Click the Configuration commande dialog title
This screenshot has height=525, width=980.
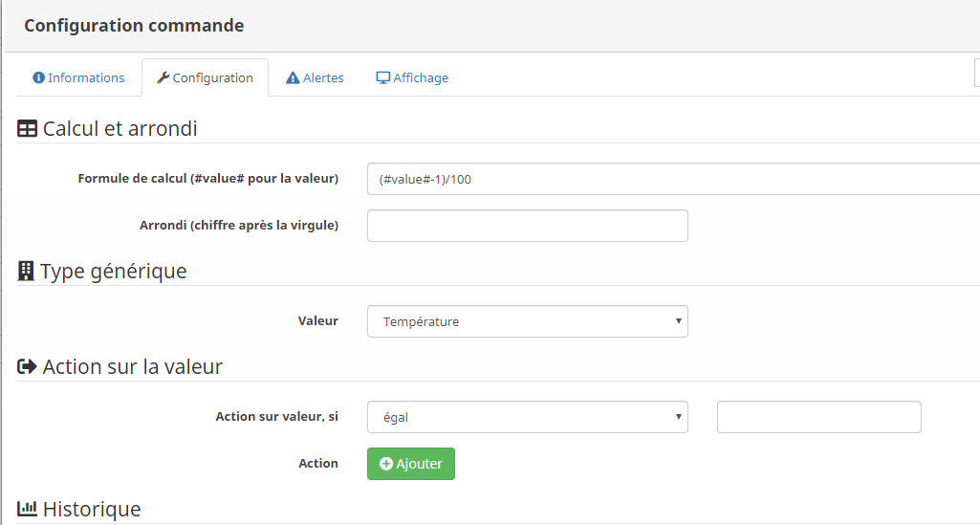[x=134, y=26]
